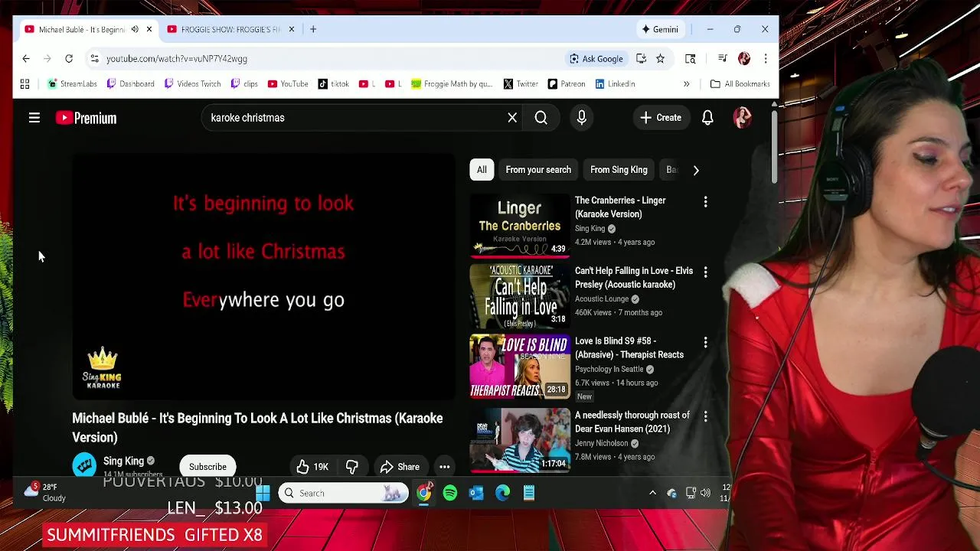Like the video with thumbs up
This screenshot has height=551, width=980.
312,467
